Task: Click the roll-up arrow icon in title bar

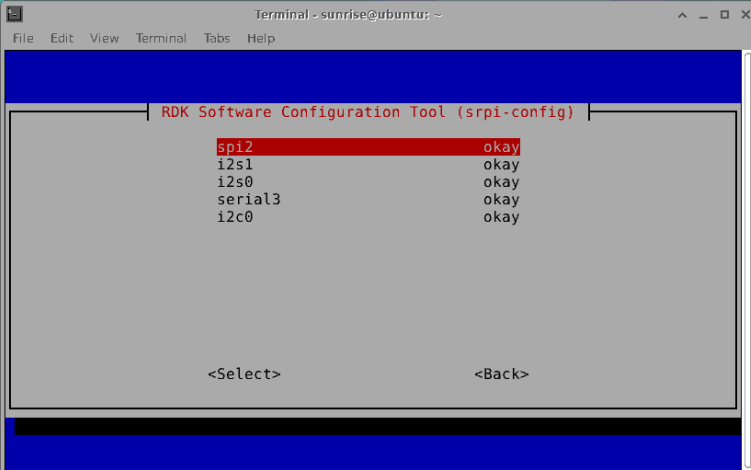Action: [683, 15]
